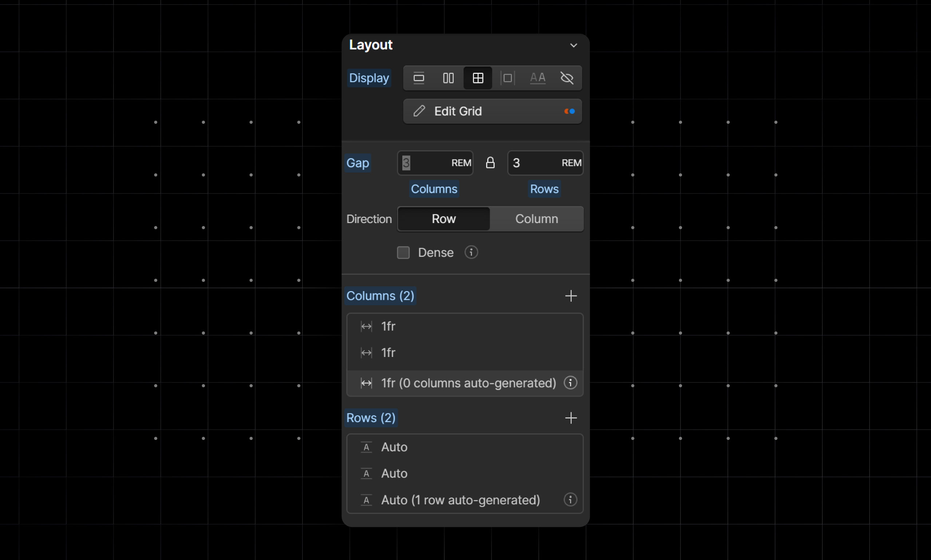The width and height of the screenshot is (931, 560).
Task: Set display to None (hidden eye)
Action: point(567,78)
